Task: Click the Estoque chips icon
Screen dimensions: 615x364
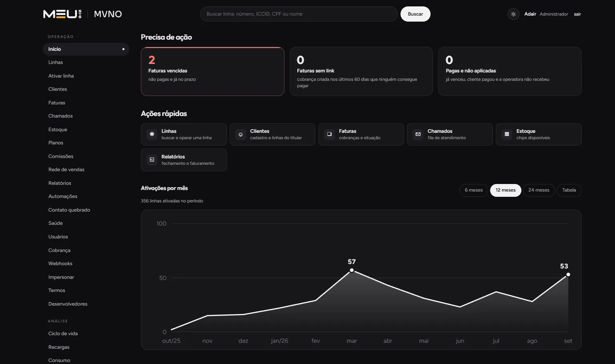Action: pos(507,134)
